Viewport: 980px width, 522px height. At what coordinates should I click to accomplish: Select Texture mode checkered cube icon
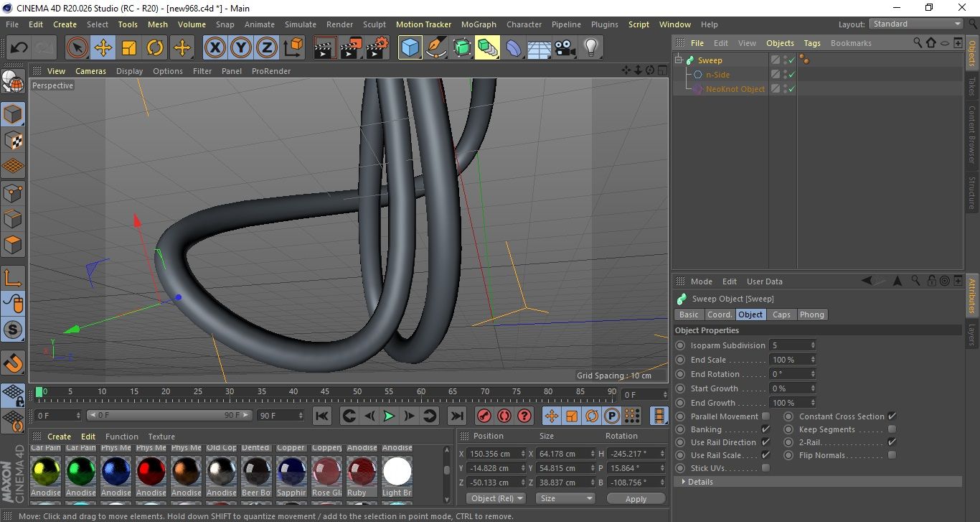point(13,140)
